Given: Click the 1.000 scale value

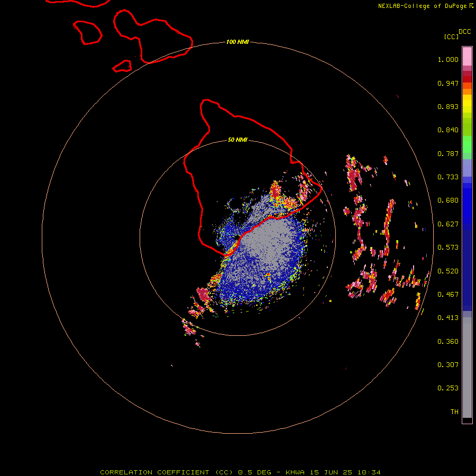Looking at the screenshot, I should coord(448,59).
